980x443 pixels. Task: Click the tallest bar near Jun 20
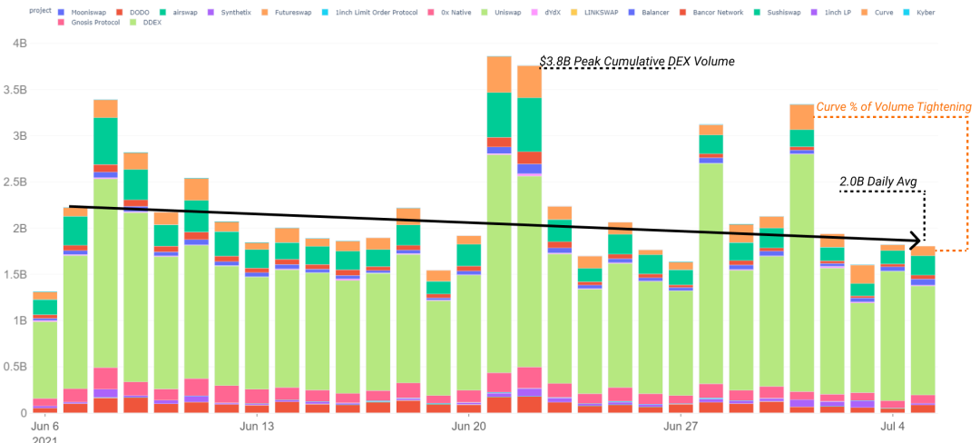pos(499,234)
